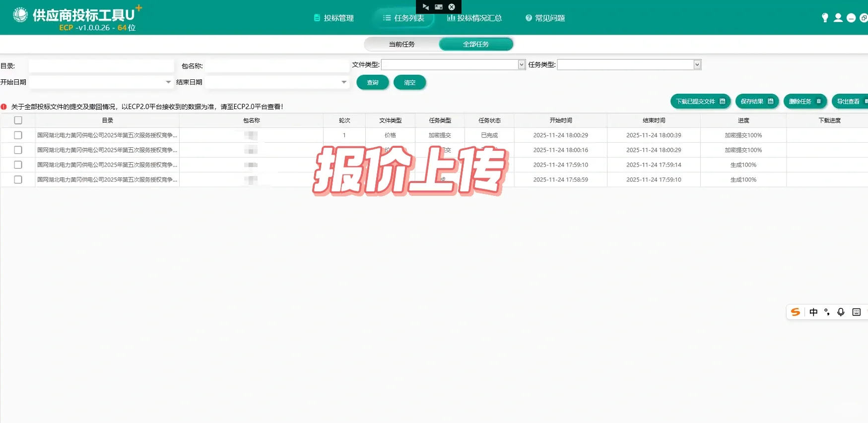Click the Sogou input method S icon
This screenshot has height=423, width=868.
(796, 312)
